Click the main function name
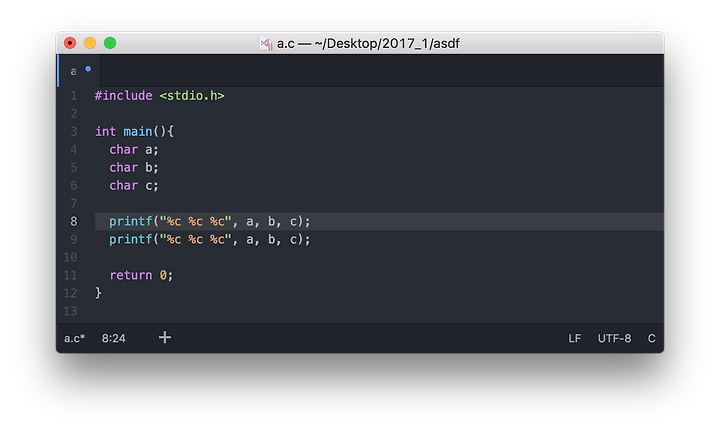 coord(138,131)
